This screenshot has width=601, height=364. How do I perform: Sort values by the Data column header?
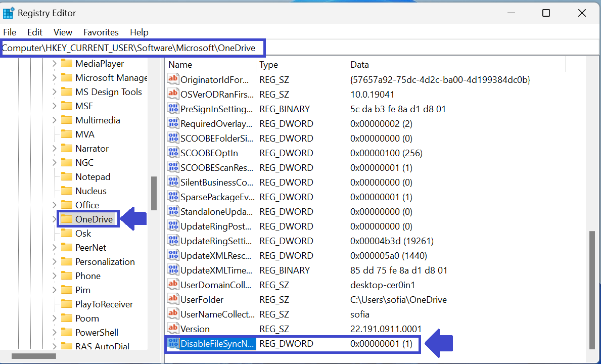pos(456,64)
